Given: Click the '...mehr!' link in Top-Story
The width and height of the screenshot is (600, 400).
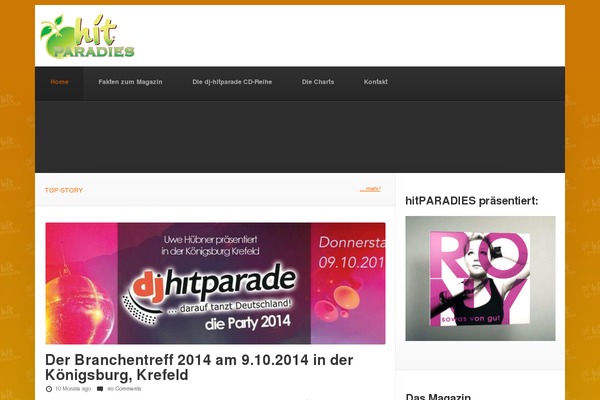Looking at the screenshot, I should click(x=370, y=189).
